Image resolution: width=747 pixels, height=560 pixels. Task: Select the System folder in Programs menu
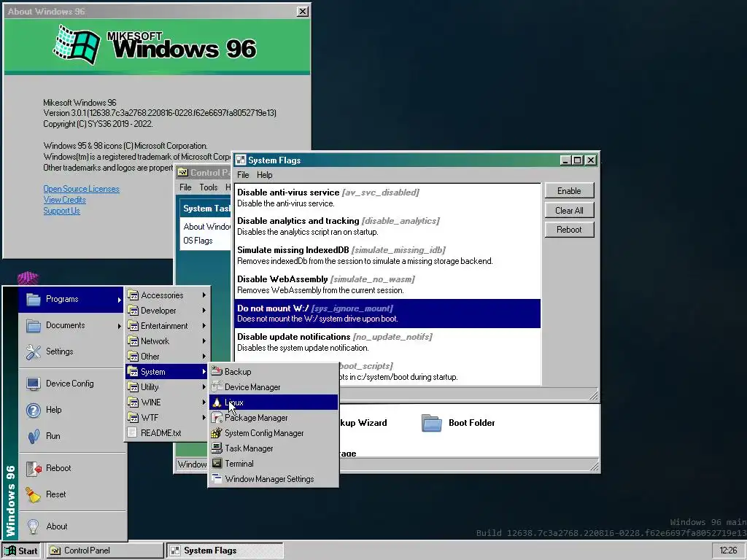click(x=167, y=371)
